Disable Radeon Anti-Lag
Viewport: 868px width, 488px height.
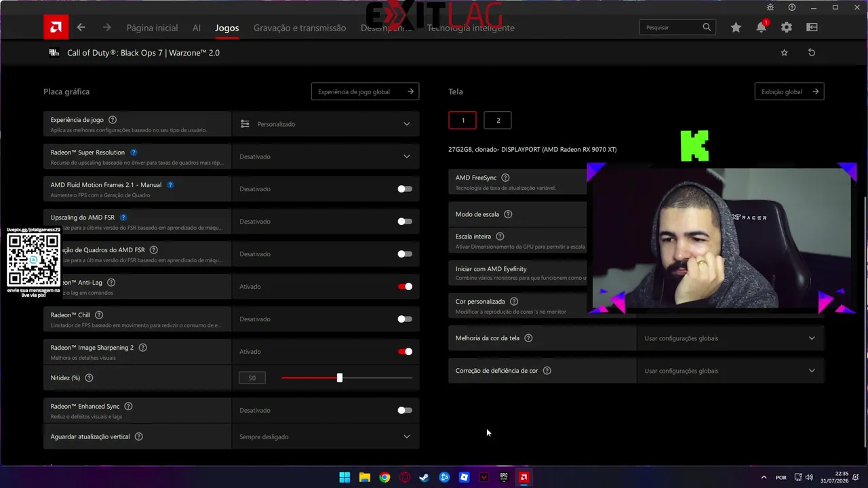point(405,287)
